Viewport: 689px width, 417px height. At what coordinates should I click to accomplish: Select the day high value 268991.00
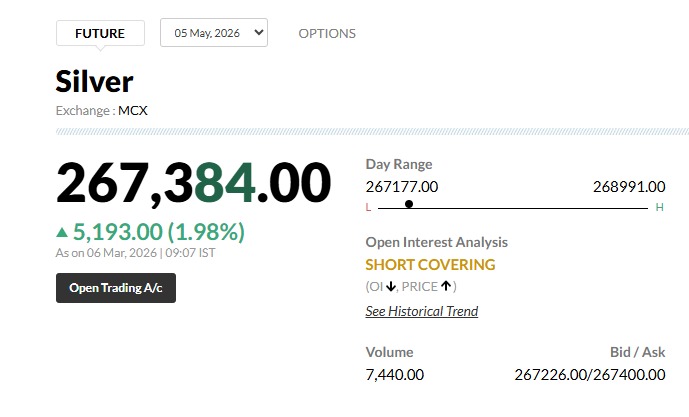click(x=628, y=186)
